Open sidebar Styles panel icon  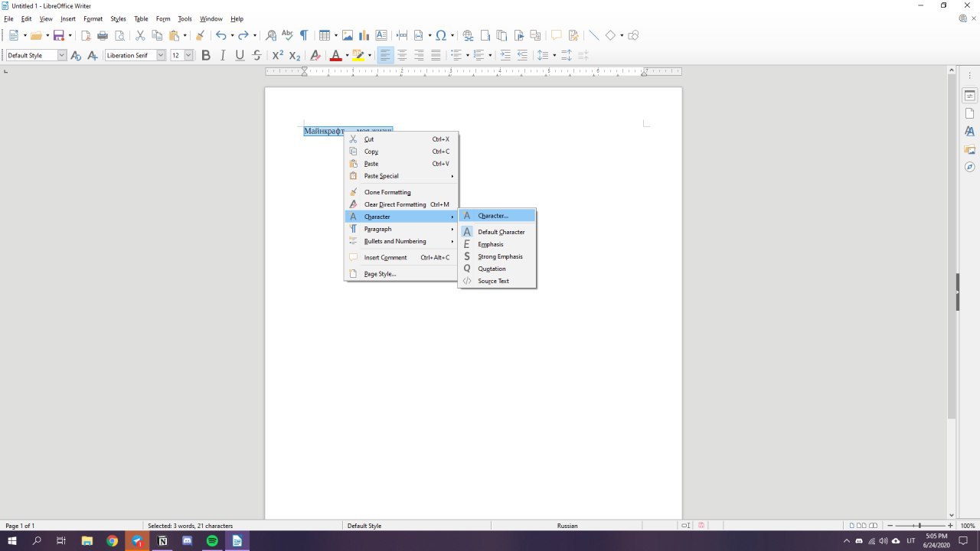point(969,131)
